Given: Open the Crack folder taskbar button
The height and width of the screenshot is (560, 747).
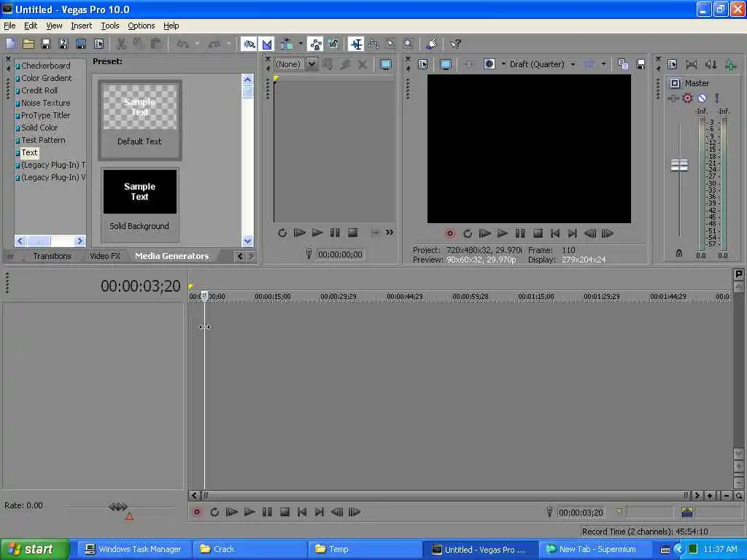Looking at the screenshot, I should 249,549.
